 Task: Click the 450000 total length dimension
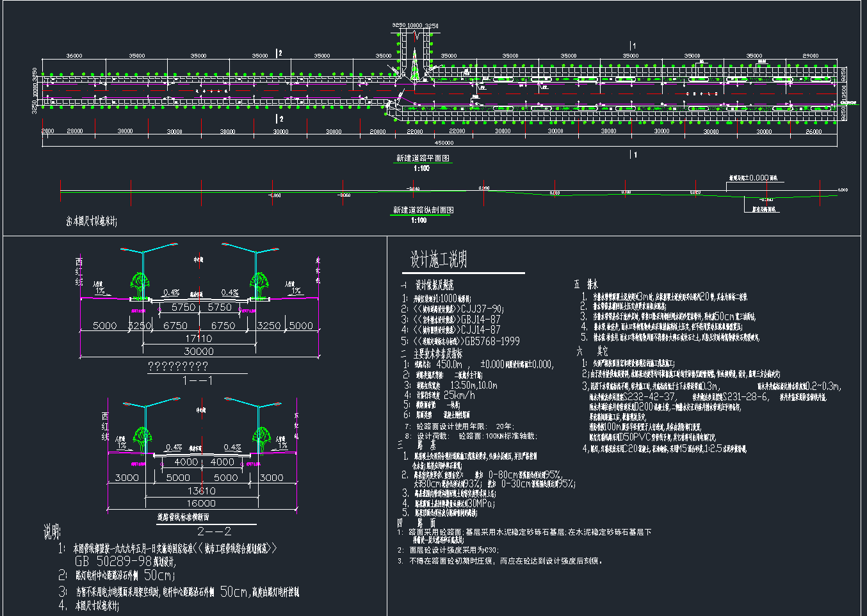[x=444, y=143]
